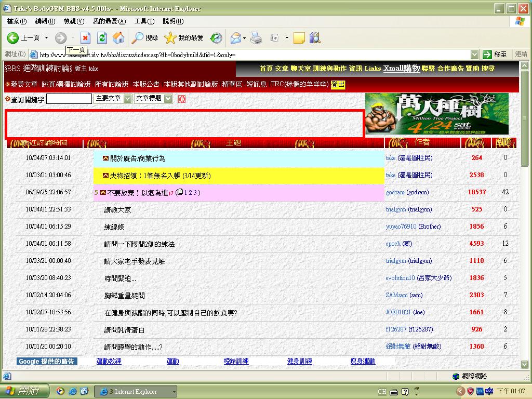Open Mail icon dropdown arrow
The height and width of the screenshot is (399, 532).
click(244, 37)
